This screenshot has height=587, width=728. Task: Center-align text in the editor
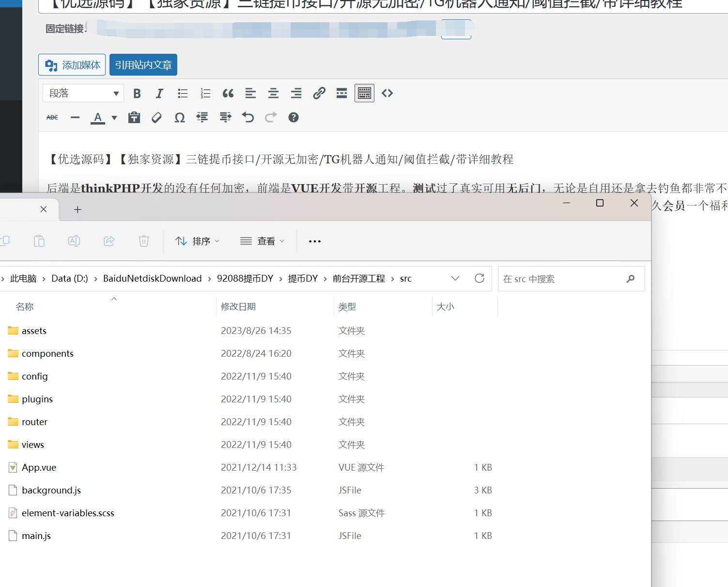(x=273, y=93)
